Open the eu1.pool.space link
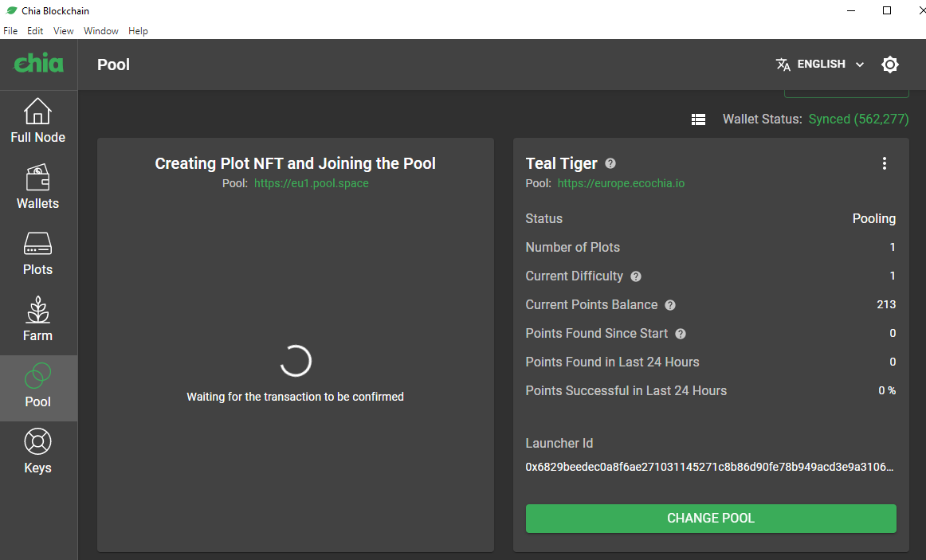The image size is (926, 560). click(x=312, y=183)
